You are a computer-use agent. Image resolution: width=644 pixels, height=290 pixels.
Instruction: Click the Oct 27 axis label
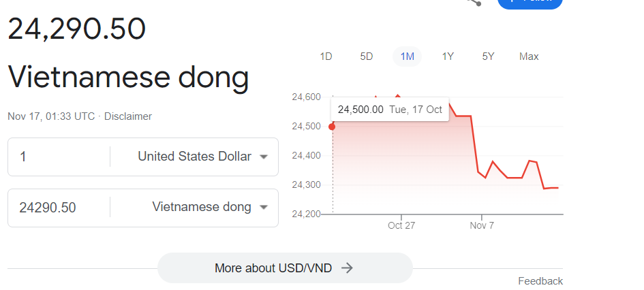click(x=401, y=225)
